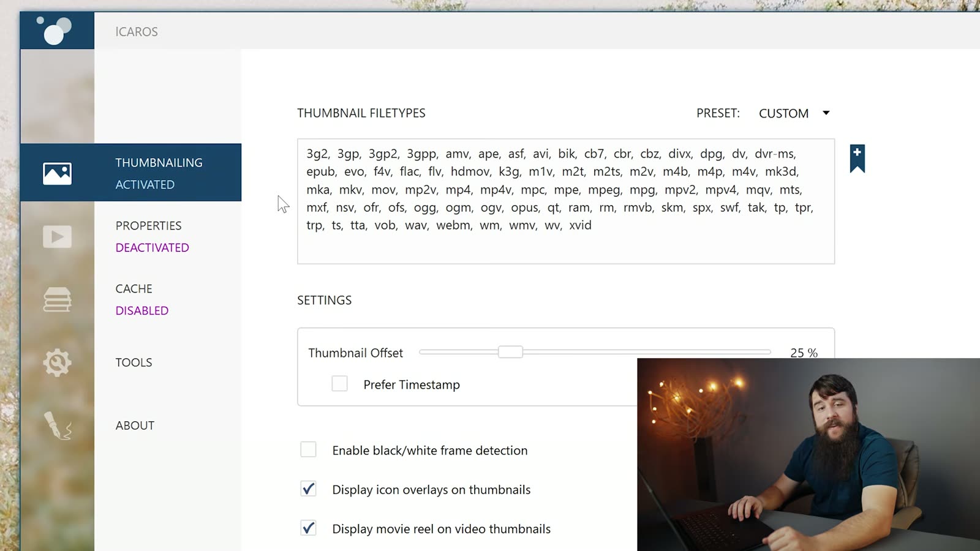The width and height of the screenshot is (980, 551).
Task: Open the Tools gear icon
Action: coord(57,362)
